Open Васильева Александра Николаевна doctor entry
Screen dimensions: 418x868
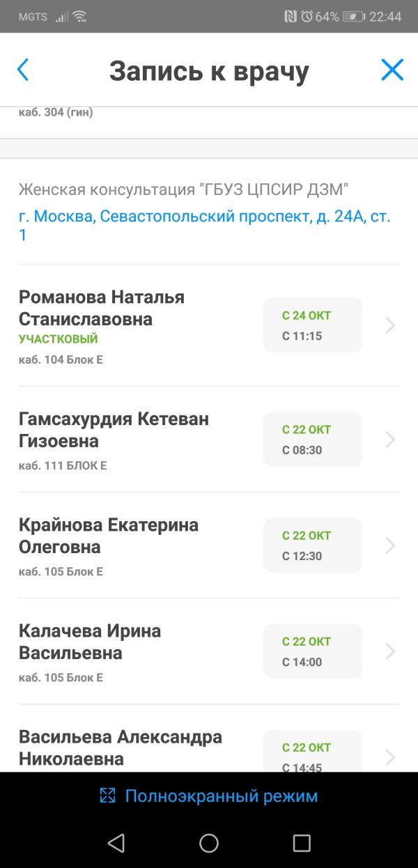[121, 747]
